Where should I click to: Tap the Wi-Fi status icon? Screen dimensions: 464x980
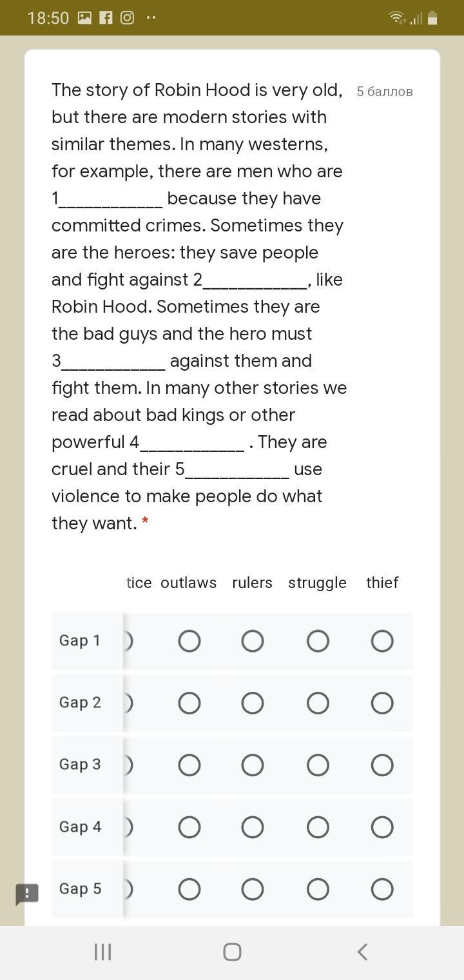click(x=397, y=18)
